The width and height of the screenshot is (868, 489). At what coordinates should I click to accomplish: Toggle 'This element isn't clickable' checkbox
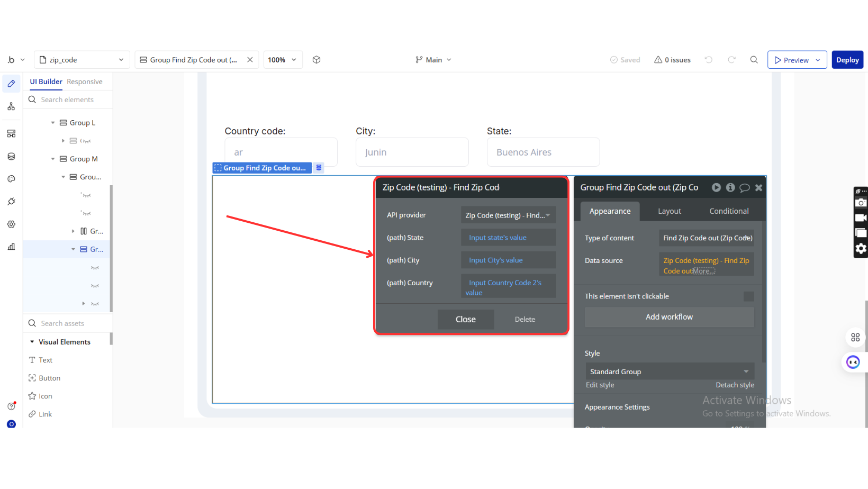pyautogui.click(x=748, y=296)
